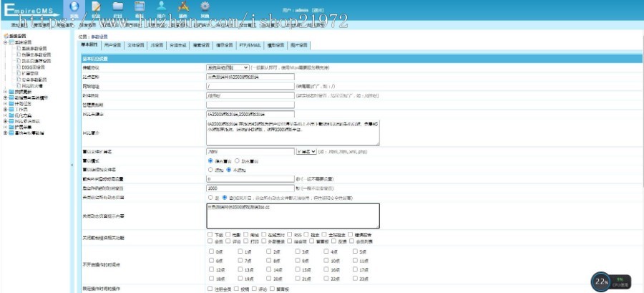The height and width of the screenshot is (293, 644).
Task: Click the CPU usage indicator widget
Action: click(x=620, y=282)
